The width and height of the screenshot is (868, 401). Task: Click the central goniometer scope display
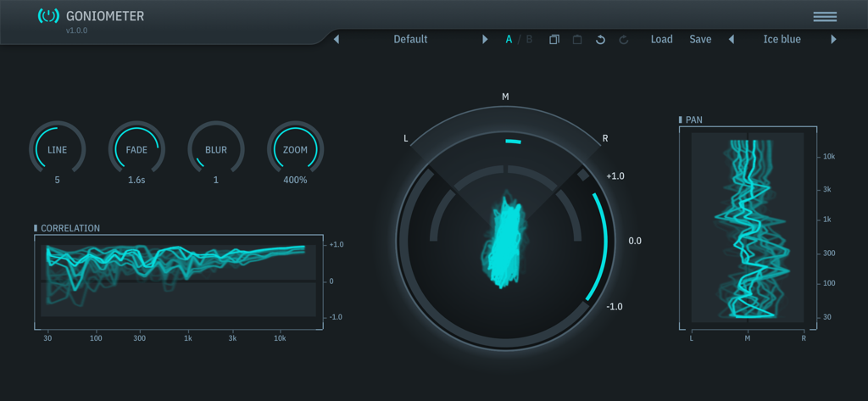[505, 242]
